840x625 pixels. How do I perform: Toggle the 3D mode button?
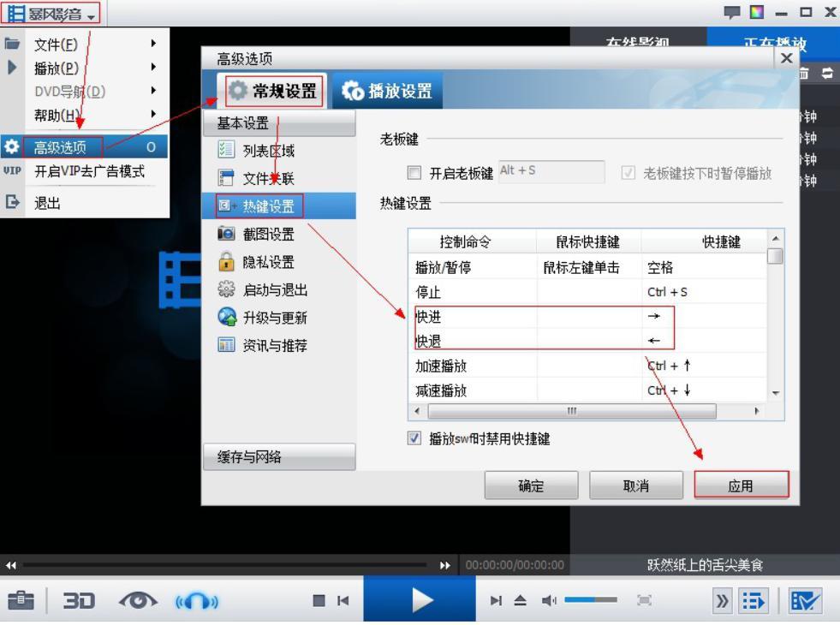79,600
